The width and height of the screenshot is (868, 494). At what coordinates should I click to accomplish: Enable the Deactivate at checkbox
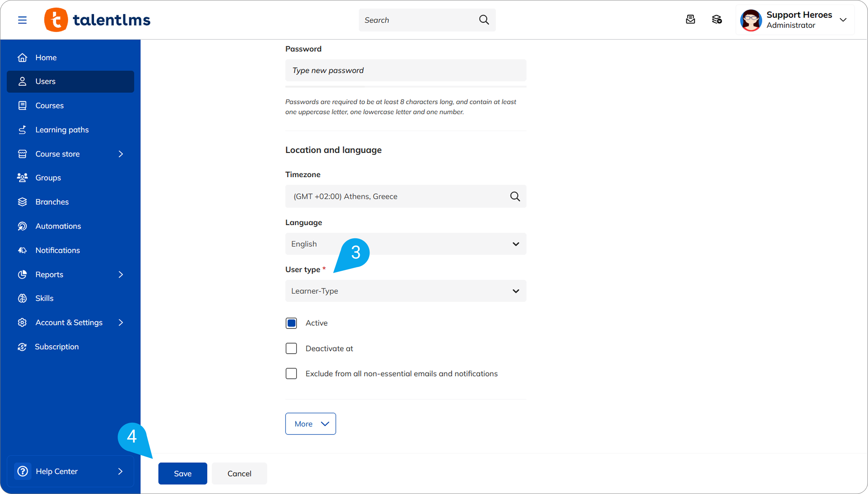click(x=291, y=348)
